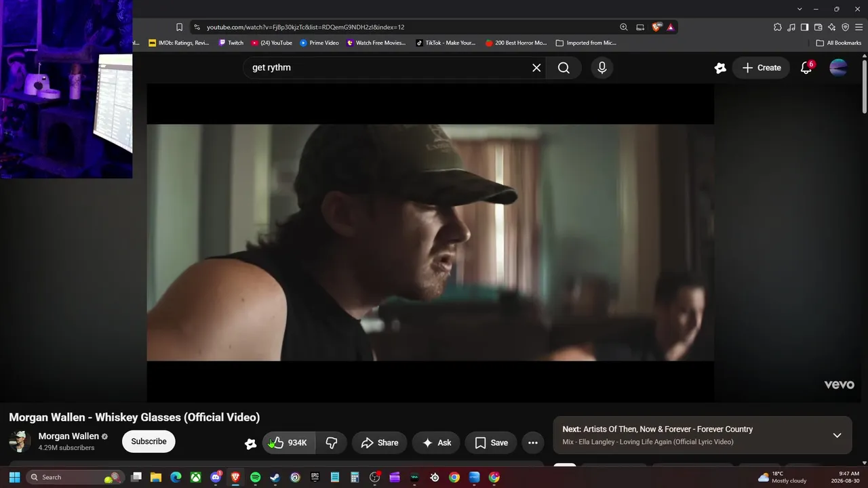
Task: Open Google Chrome from the taskbar
Action: pos(454,477)
